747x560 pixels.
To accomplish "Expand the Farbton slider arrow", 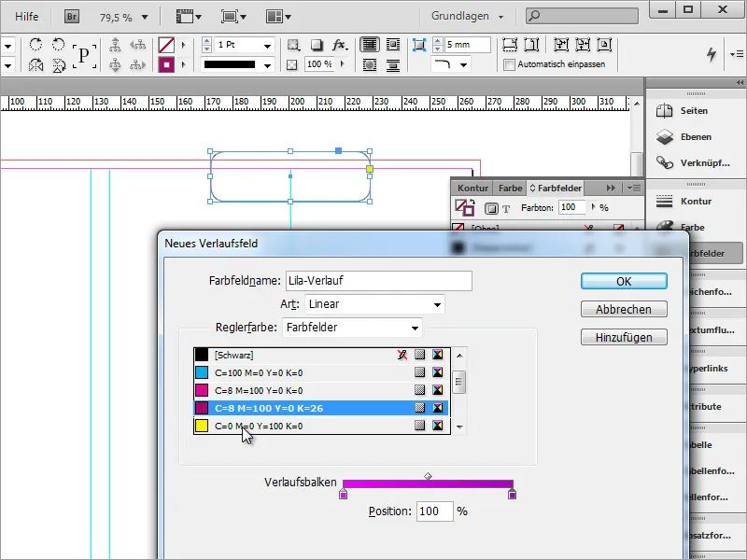I will 593,206.
